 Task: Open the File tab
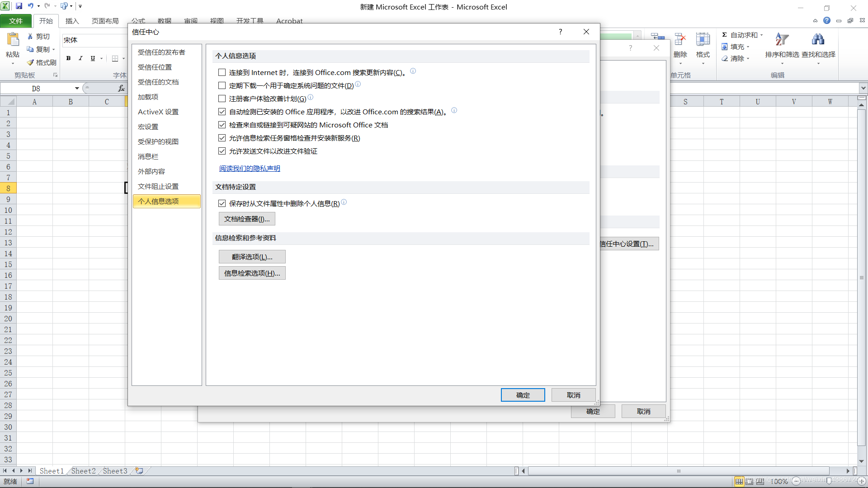(x=16, y=21)
